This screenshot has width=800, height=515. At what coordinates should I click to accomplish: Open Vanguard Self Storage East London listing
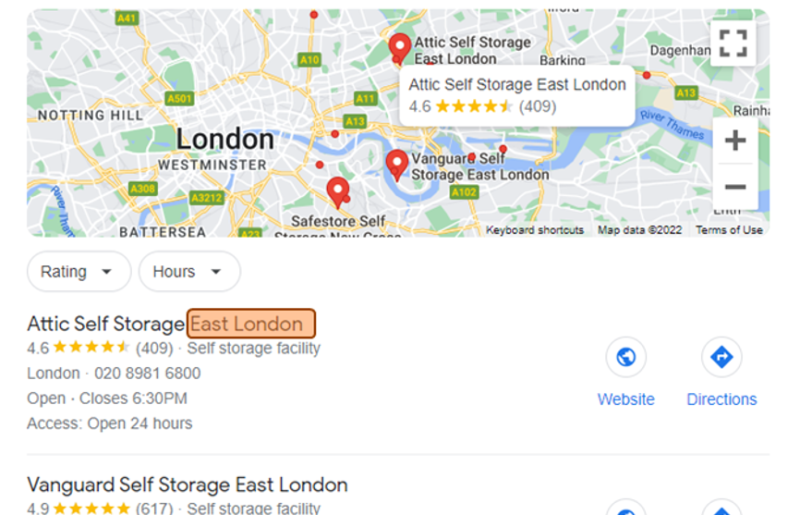187,484
